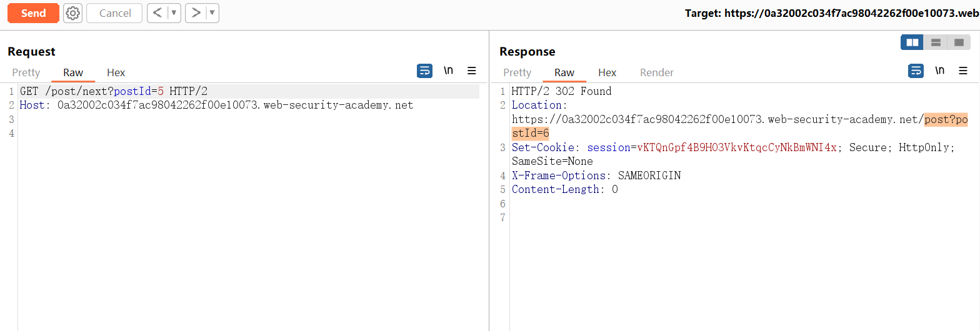Show non-printable characters in Response panel
This screenshot has width=980, height=331.
click(939, 71)
